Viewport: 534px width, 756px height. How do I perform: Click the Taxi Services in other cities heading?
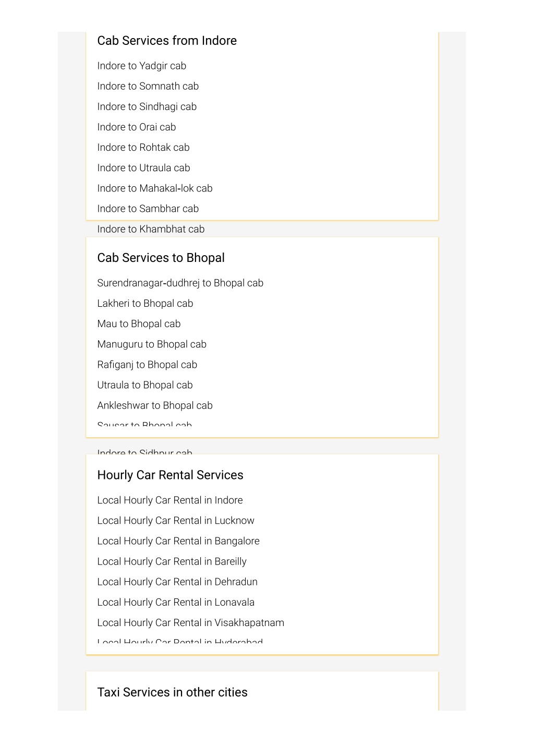[173, 692]
